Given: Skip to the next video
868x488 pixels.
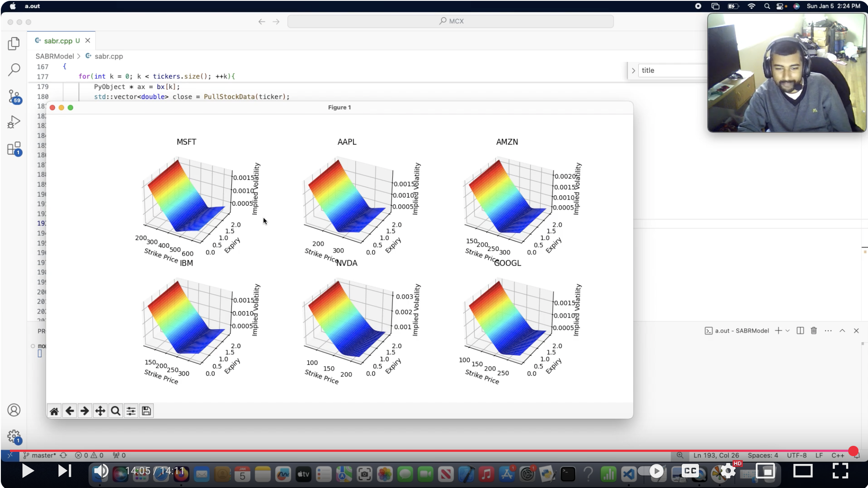Looking at the screenshot, I should pyautogui.click(x=65, y=471).
